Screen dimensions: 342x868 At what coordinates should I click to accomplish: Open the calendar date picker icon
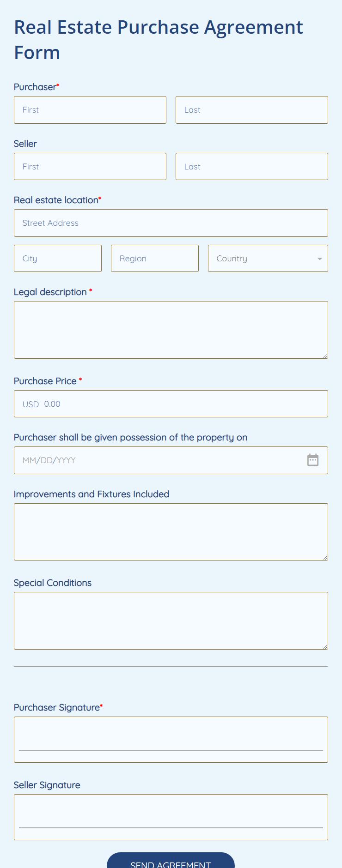coord(313,460)
